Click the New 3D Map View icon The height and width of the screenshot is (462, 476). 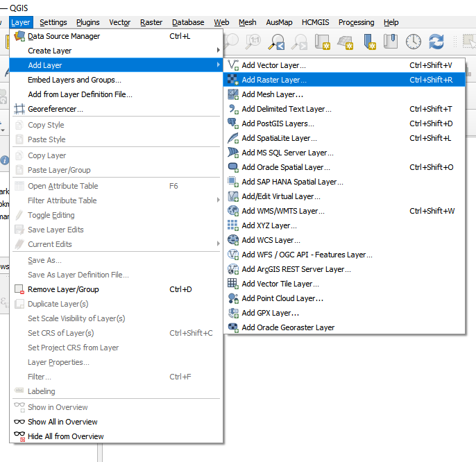[345, 42]
